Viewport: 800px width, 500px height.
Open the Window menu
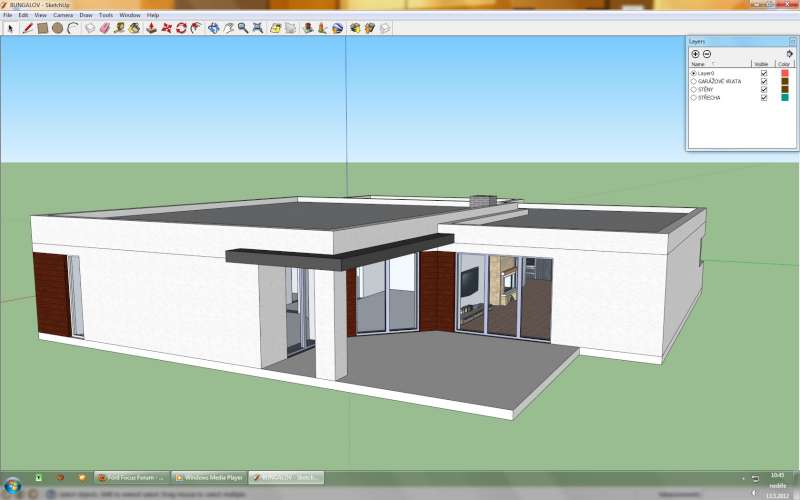point(130,16)
